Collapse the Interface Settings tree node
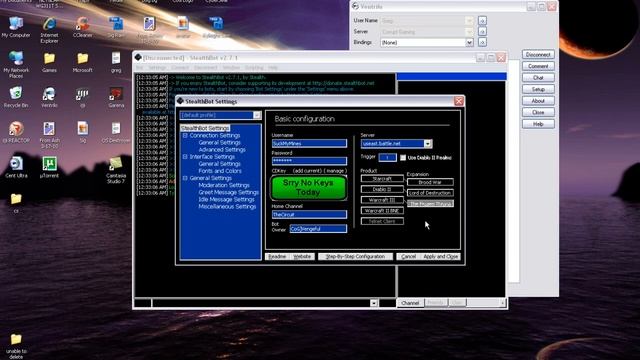 click(x=185, y=156)
